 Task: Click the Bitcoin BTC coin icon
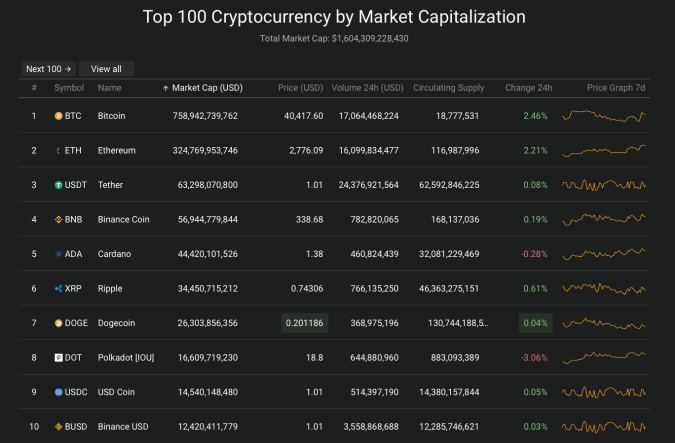(x=59, y=116)
